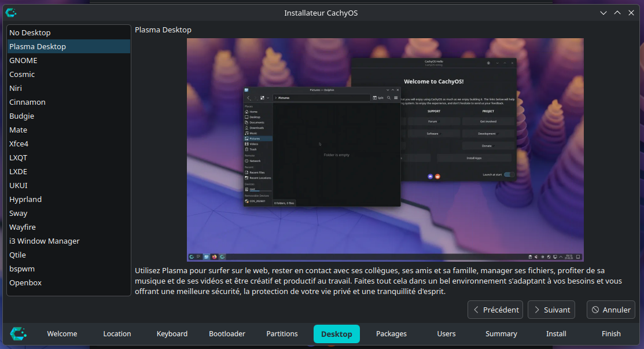Proceed with the Suivant button
The height and width of the screenshot is (349, 644).
(551, 310)
